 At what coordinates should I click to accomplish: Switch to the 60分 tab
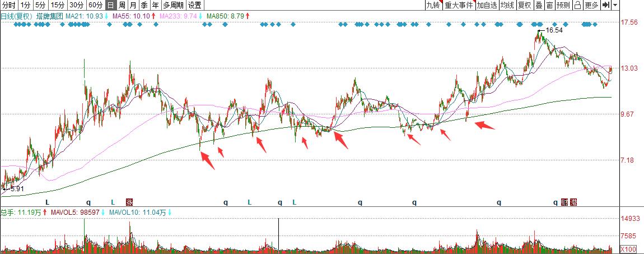click(x=96, y=6)
